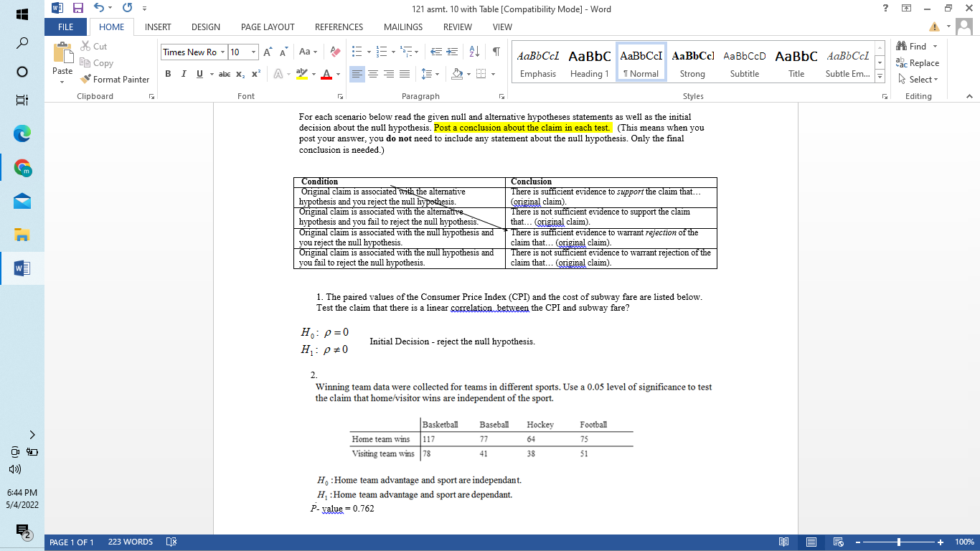This screenshot has width=980, height=551.
Task: Center-align the paragraph
Action: (x=373, y=75)
